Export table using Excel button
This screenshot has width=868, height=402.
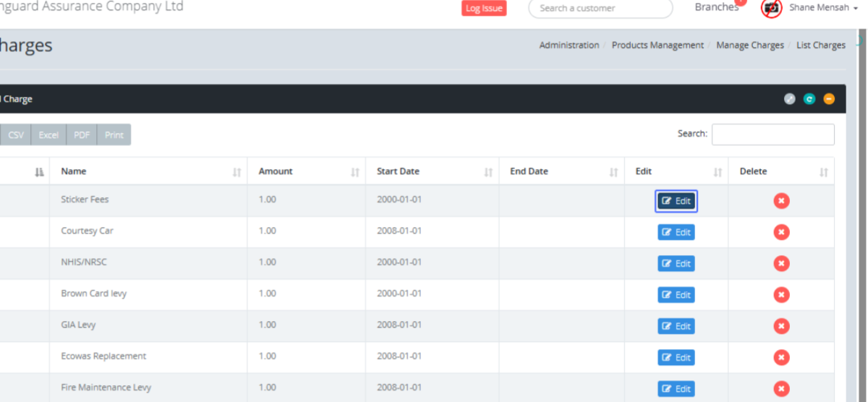point(48,134)
